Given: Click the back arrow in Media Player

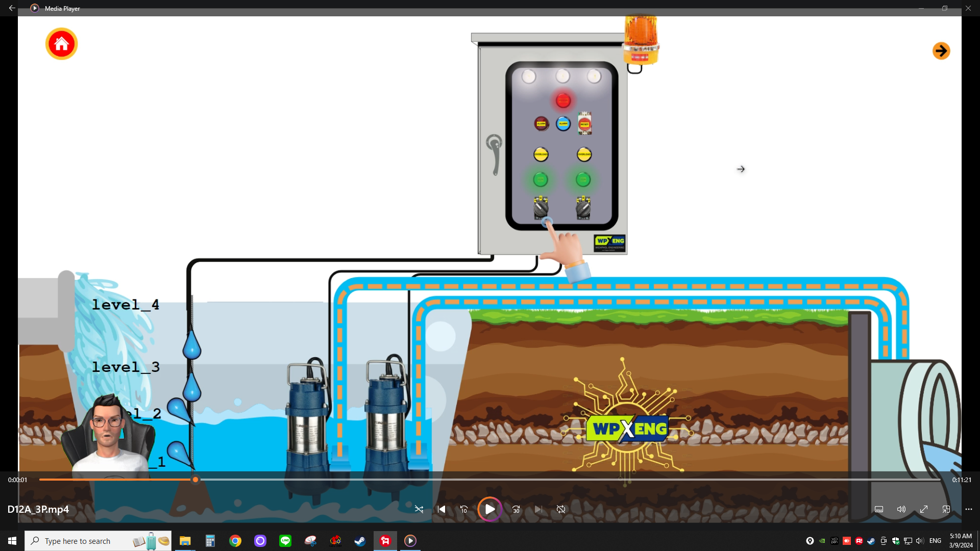Looking at the screenshot, I should (x=12, y=8).
